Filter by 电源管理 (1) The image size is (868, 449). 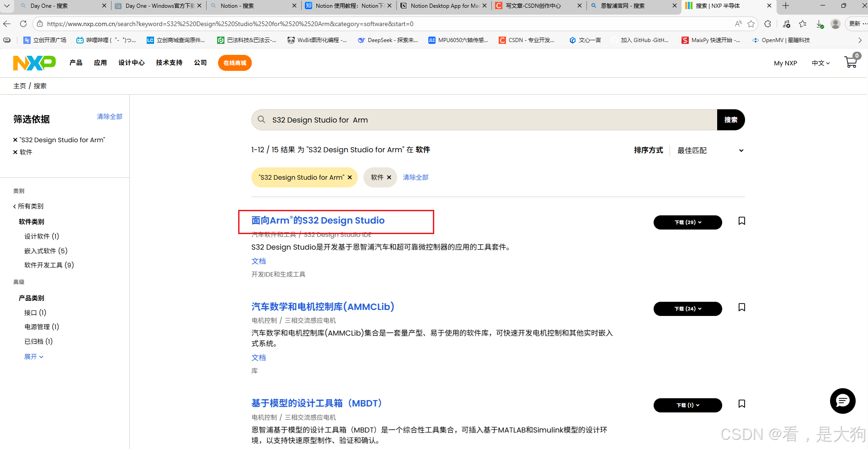point(42,327)
